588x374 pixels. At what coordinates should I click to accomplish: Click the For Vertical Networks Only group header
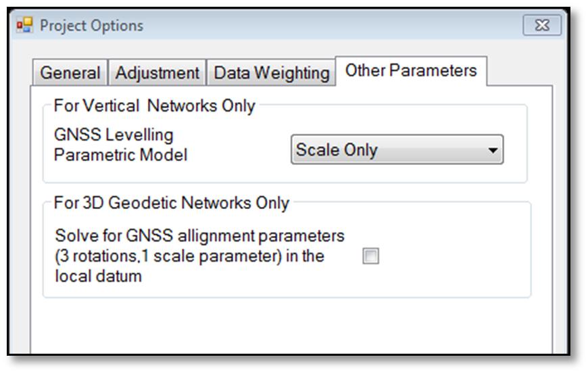point(154,106)
